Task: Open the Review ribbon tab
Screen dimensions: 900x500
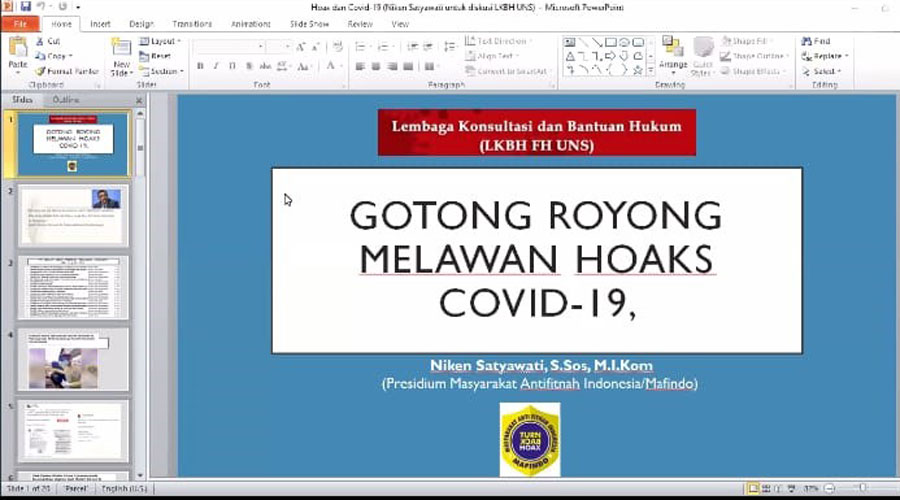Action: (360, 24)
